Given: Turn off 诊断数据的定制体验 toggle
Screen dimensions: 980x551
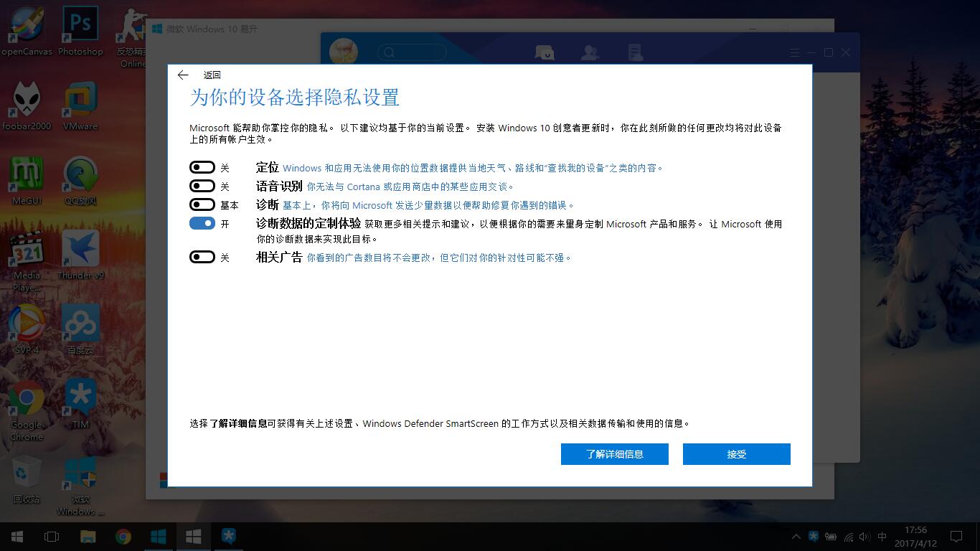Looking at the screenshot, I should coord(202,223).
